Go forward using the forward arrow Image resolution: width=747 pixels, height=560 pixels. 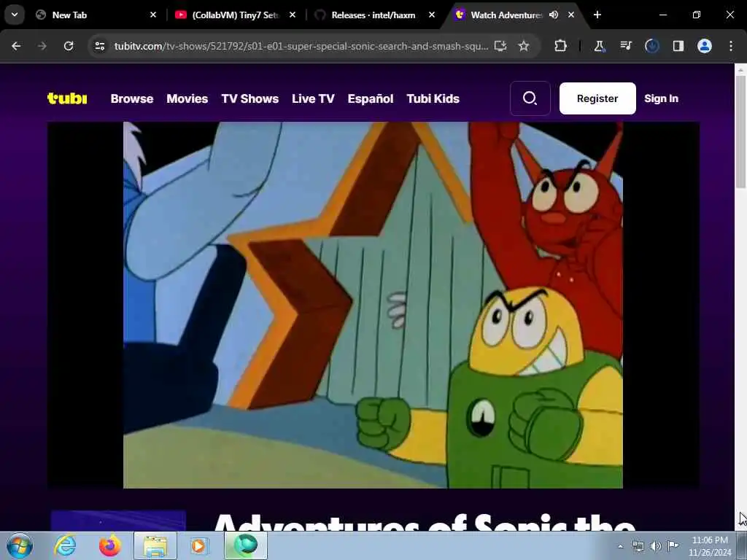pyautogui.click(x=42, y=46)
